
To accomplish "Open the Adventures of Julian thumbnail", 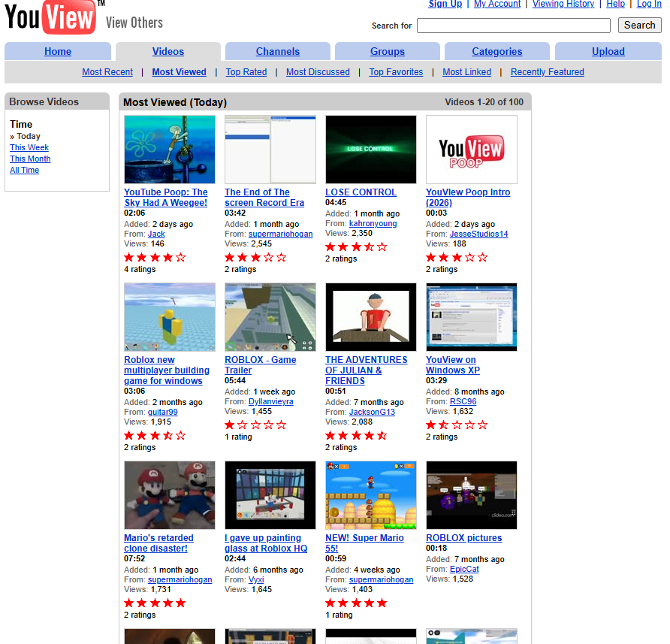I will (371, 317).
